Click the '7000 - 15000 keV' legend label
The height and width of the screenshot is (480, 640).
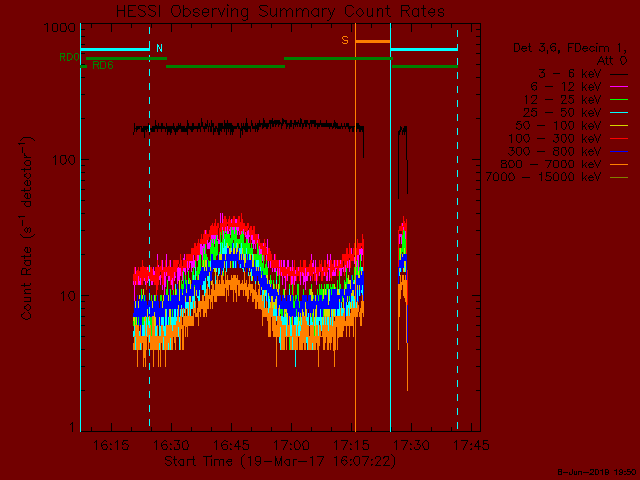pyautogui.click(x=543, y=177)
